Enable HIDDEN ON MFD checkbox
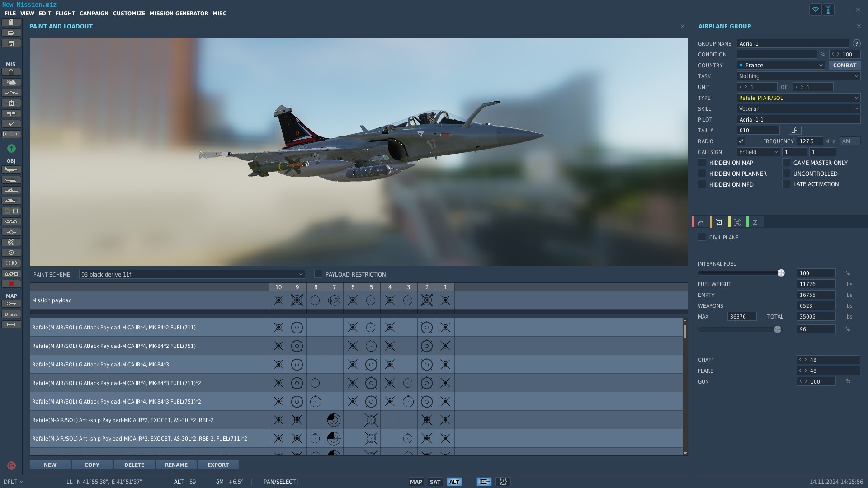The height and width of the screenshot is (488, 868). [x=702, y=184]
